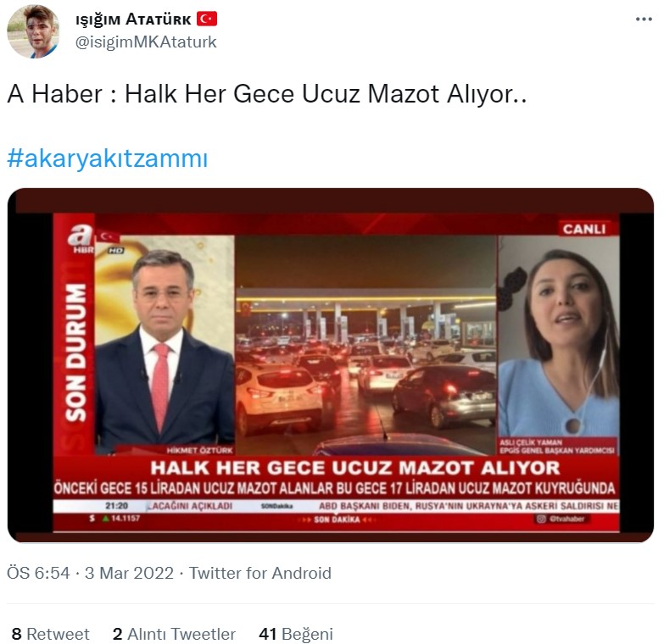Click the Turkish flag emoji beside the display name

pyautogui.click(x=207, y=19)
